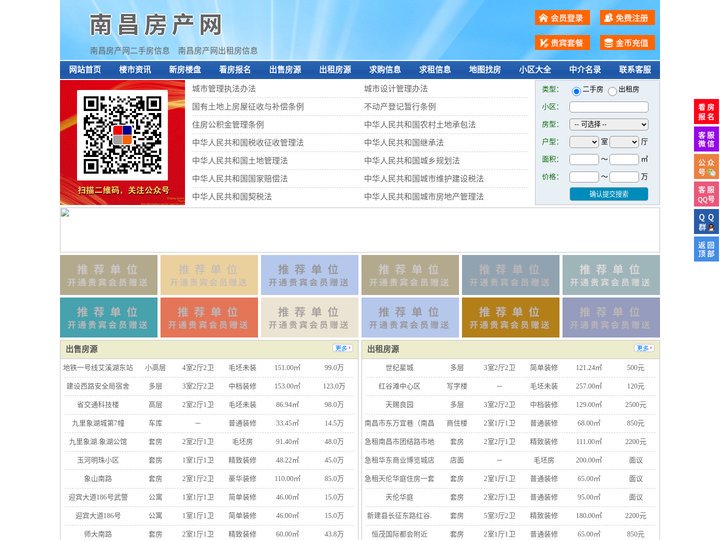Open listing 省交通科技楼
This screenshot has width=720, height=540.
(98, 405)
